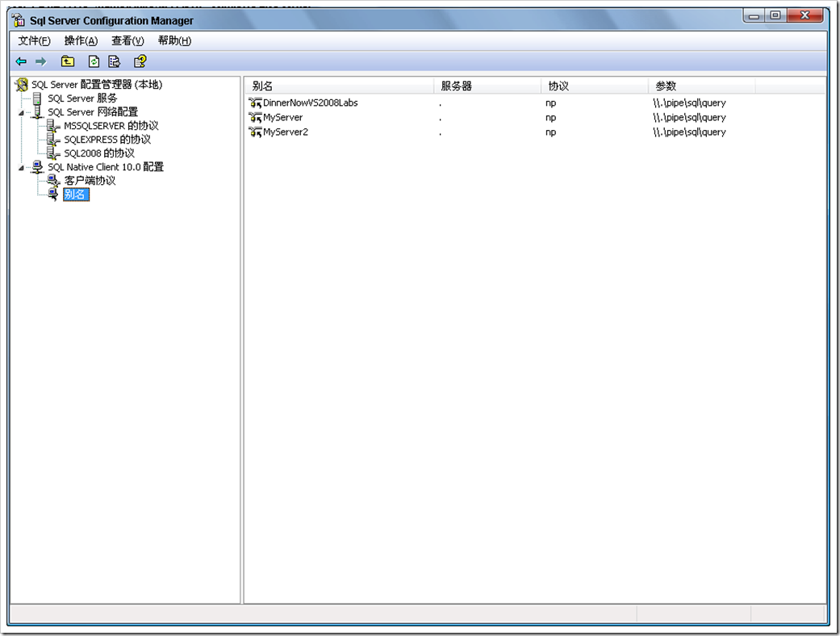The image size is (840, 636).
Task: Collapse the SQL Server 网络配置 node
Action: 22,113
